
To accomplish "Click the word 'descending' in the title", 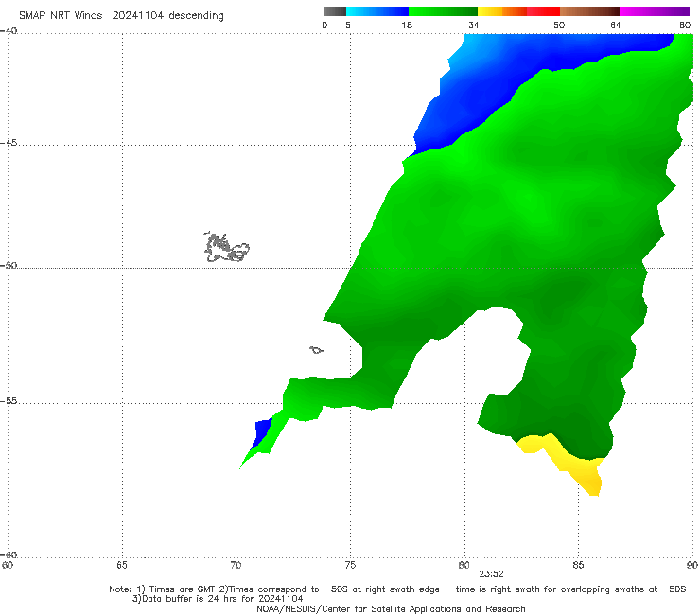I will [x=196, y=16].
